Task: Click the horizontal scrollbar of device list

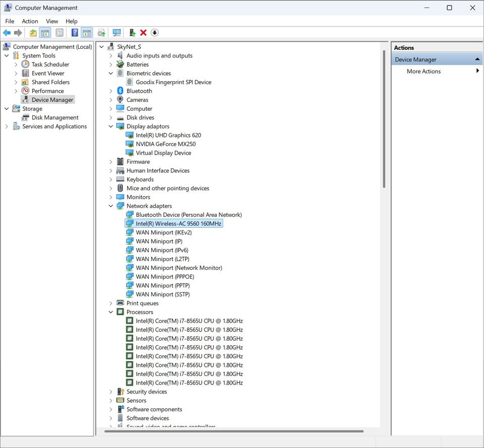Action: click(234, 431)
